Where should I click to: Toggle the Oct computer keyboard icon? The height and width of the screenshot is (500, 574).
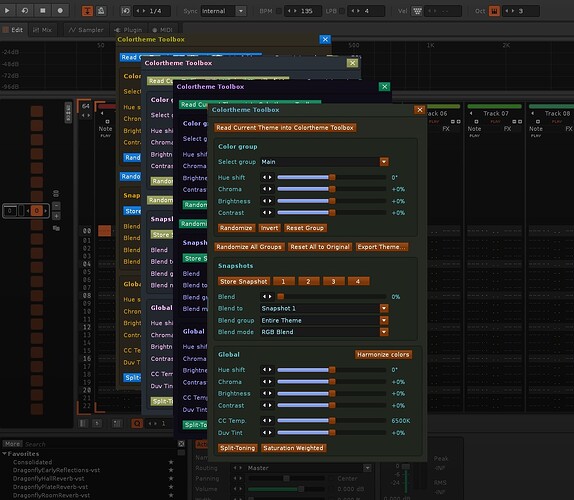tap(494, 11)
